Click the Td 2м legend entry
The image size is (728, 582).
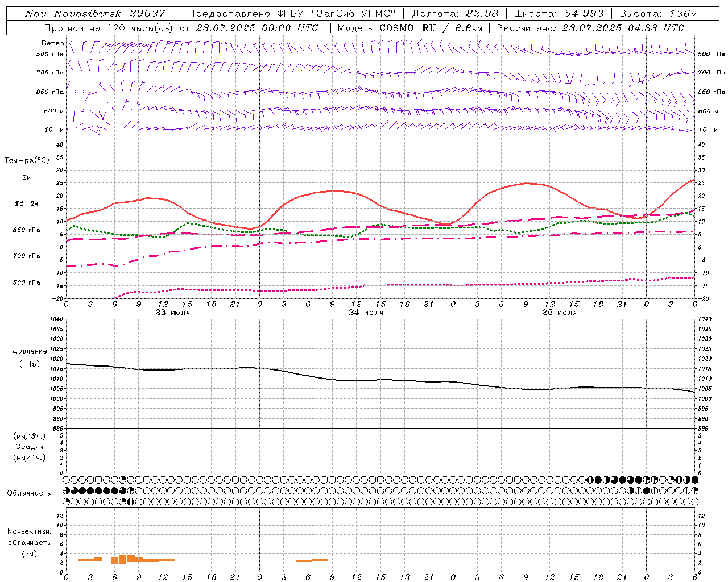[26, 203]
